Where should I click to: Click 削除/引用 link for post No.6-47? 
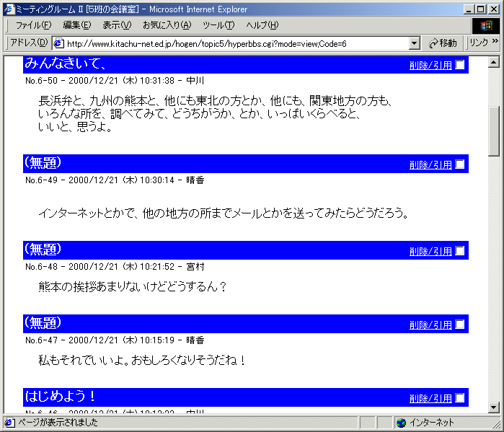point(430,325)
